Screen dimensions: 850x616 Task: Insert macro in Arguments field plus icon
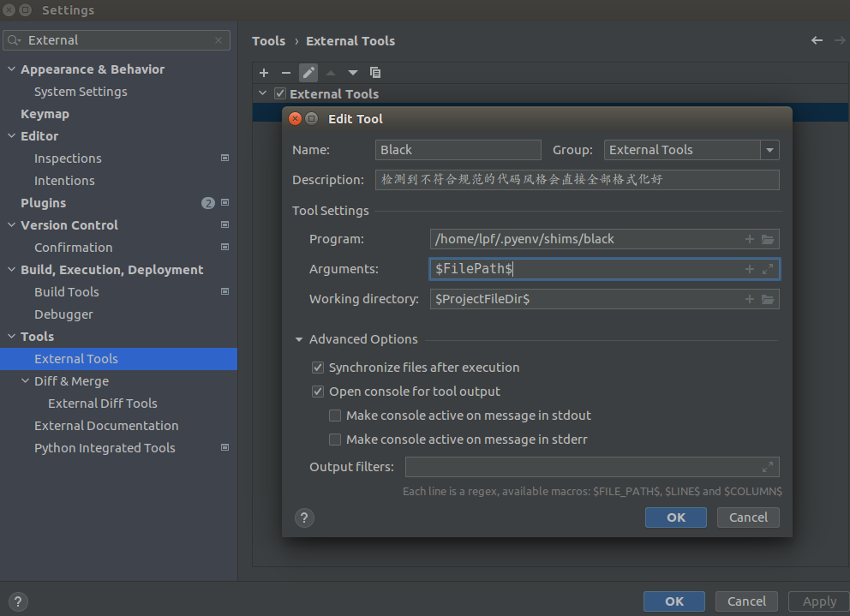coord(750,269)
